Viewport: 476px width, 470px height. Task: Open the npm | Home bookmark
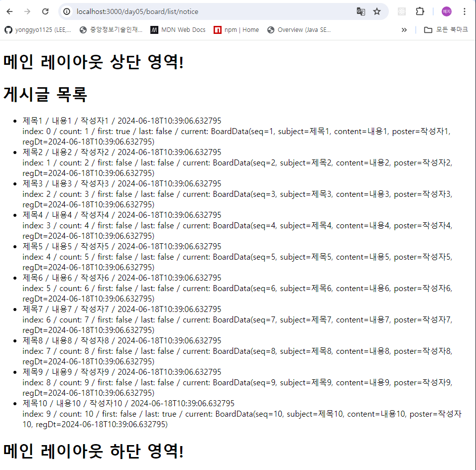(x=237, y=30)
